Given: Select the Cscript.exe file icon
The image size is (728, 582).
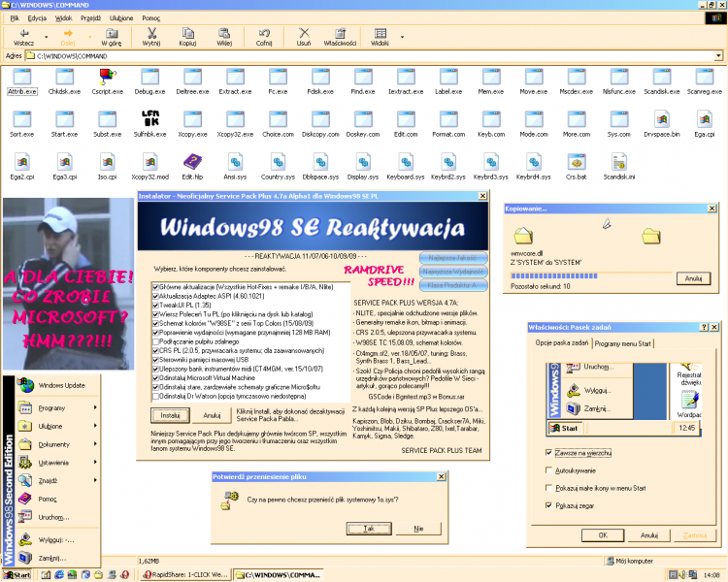Looking at the screenshot, I should [107, 76].
